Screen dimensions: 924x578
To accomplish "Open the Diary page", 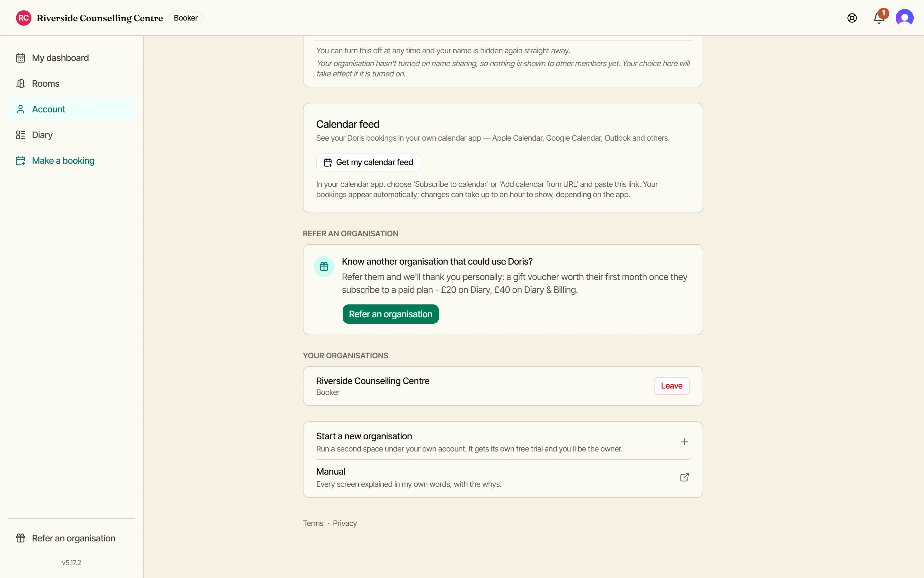I will [x=72, y=135].
